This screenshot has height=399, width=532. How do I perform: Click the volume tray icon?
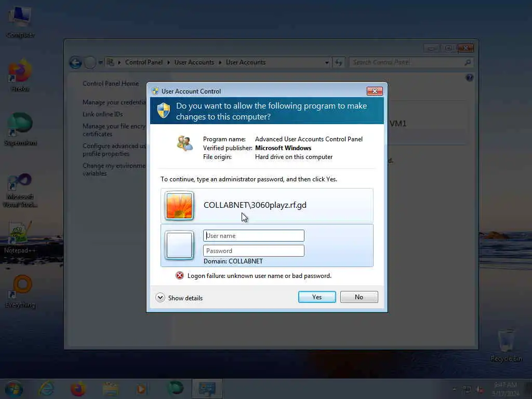pos(480,390)
